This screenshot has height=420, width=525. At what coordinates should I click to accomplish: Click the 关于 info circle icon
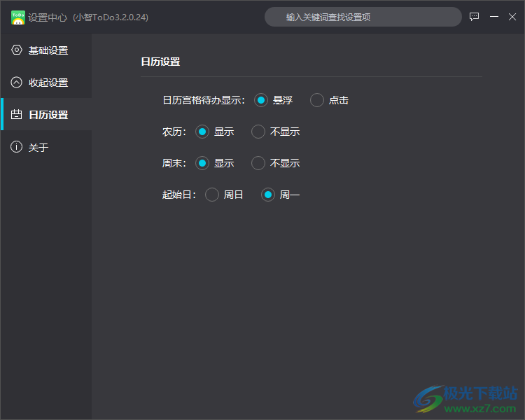pos(16,147)
